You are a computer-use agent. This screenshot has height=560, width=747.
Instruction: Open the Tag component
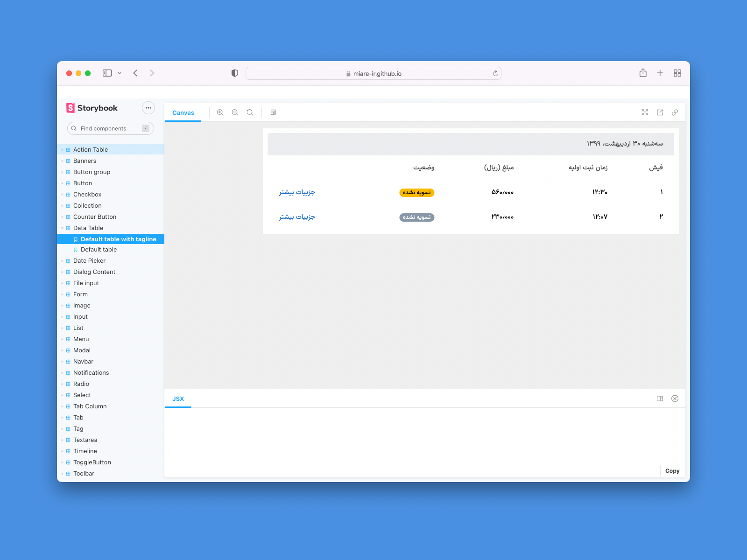point(111,428)
